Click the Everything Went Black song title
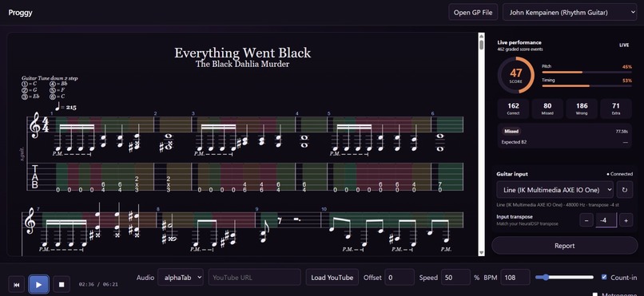Image resolution: width=644 pixels, height=296 pixels. 242,53
